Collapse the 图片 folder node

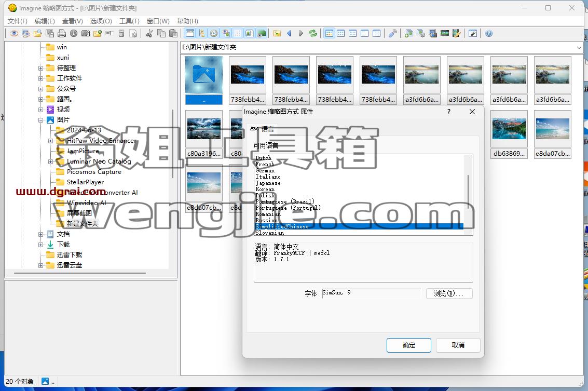tap(40, 120)
